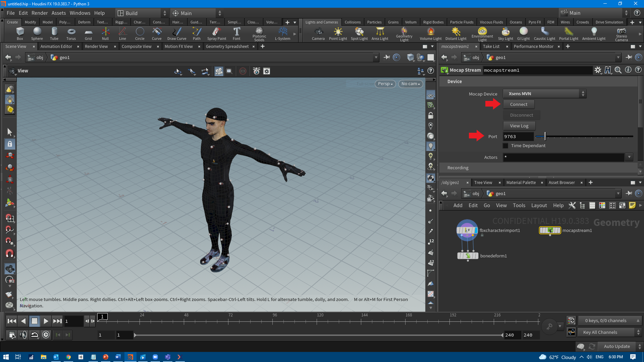Switch to Geometry Spreadsheet tab

[x=227, y=47]
